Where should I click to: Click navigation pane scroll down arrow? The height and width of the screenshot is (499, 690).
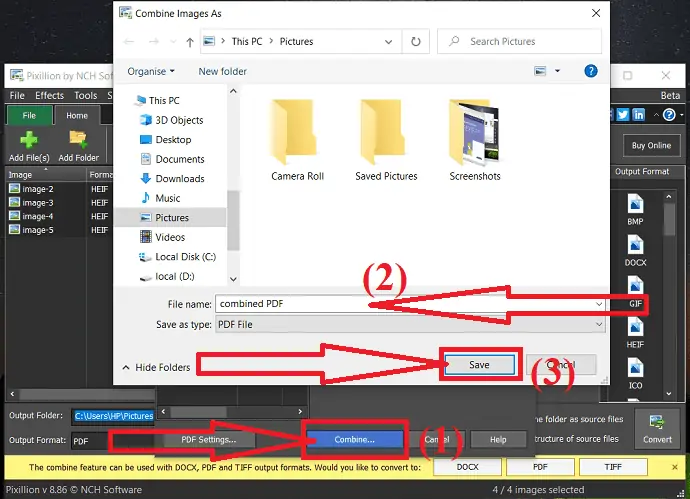point(234,279)
